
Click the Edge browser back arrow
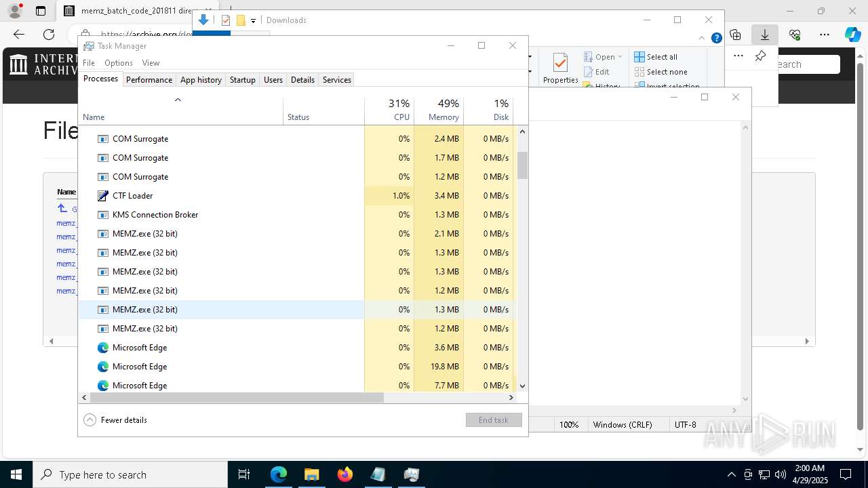click(19, 35)
